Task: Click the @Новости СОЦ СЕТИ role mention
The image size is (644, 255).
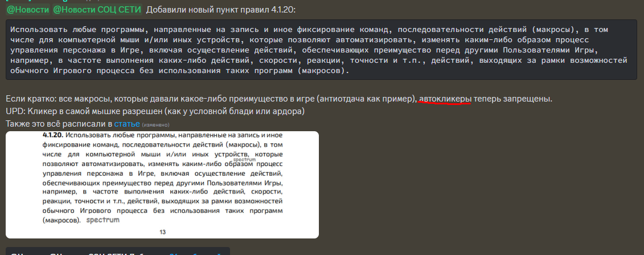Action: [x=97, y=10]
